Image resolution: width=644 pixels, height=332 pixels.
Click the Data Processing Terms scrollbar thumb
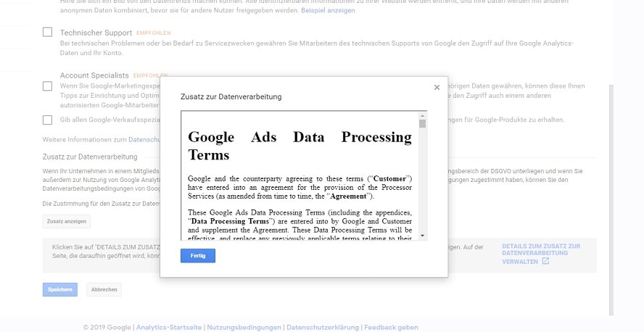click(422, 123)
